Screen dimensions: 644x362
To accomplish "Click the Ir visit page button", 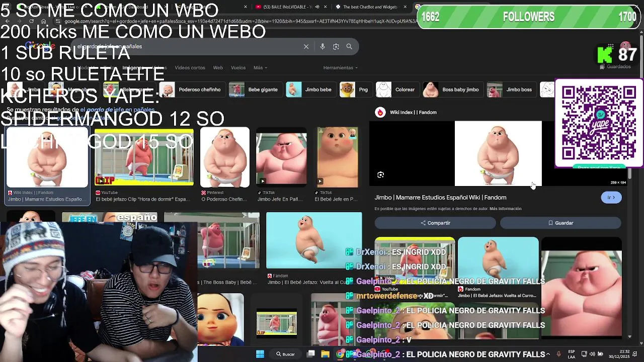I will (611, 198).
